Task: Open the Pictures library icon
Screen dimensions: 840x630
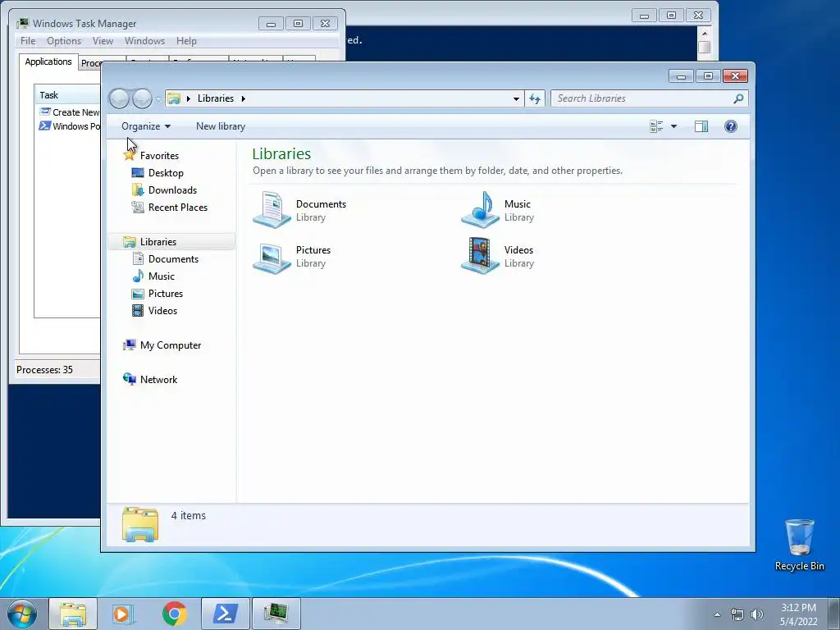Action: tap(272, 257)
